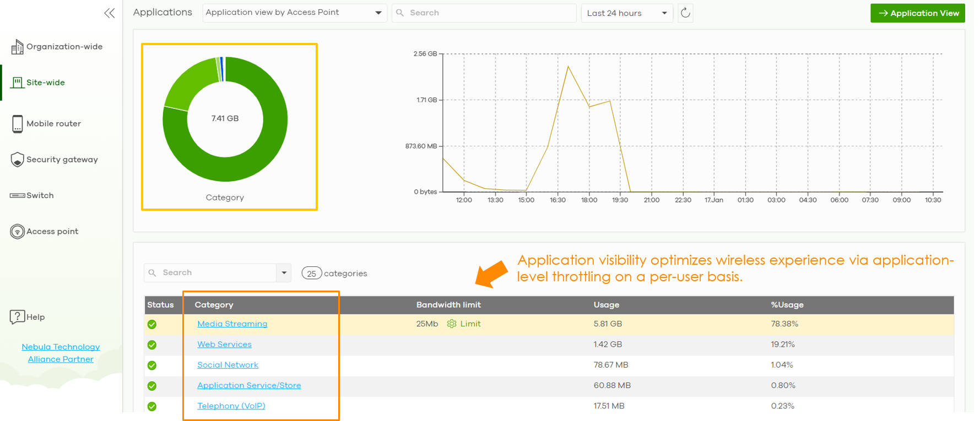Viewport: 980px width, 421px height.
Task: Sort table by the Usage column header
Action: [x=606, y=305]
